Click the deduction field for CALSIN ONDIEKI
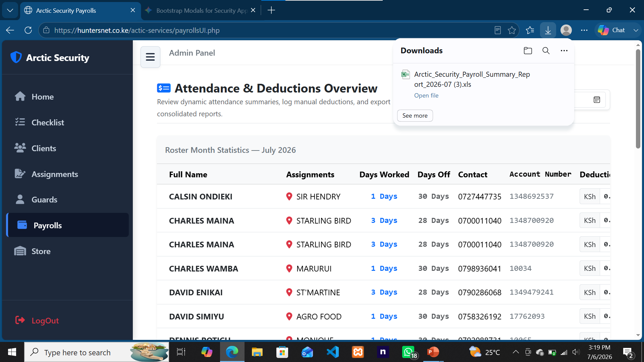This screenshot has width=644, height=362. 605,196
